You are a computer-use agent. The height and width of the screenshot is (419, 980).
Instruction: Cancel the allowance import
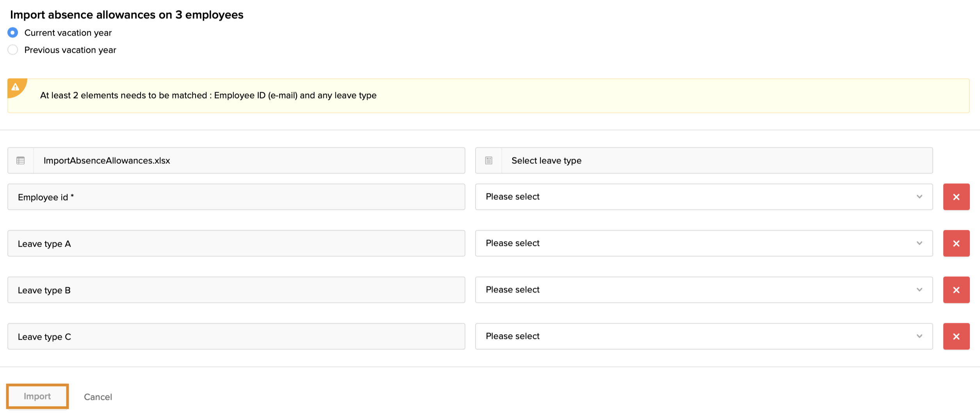click(x=98, y=397)
